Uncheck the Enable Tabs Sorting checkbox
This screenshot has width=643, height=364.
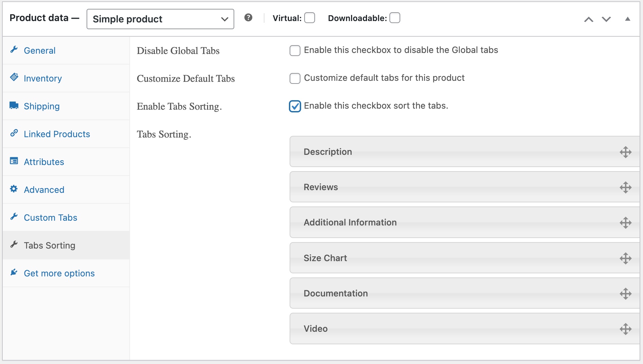[295, 106]
